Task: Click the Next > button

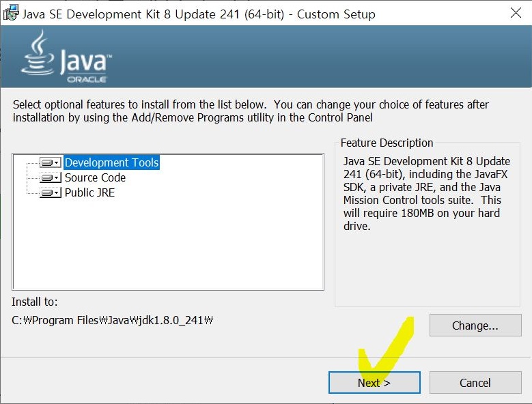Action: pos(374,383)
